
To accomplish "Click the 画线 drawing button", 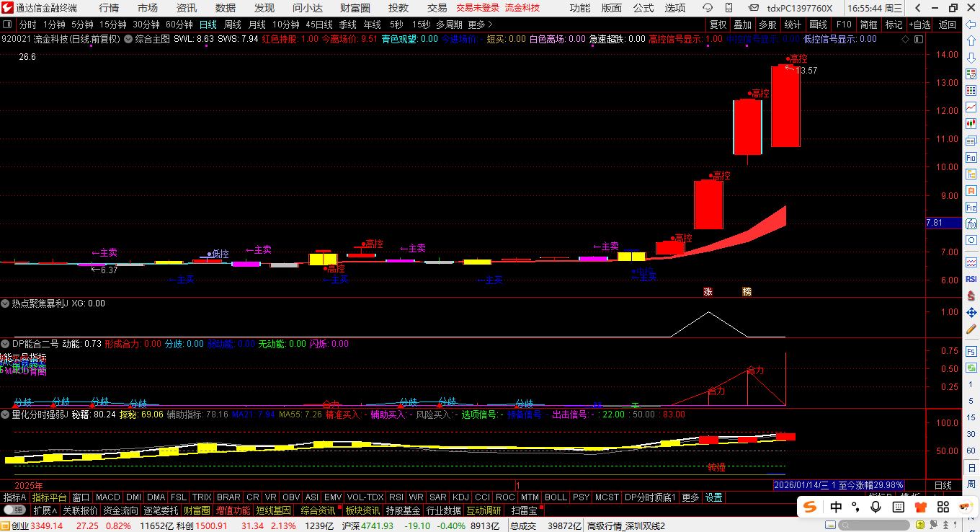I will [819, 25].
